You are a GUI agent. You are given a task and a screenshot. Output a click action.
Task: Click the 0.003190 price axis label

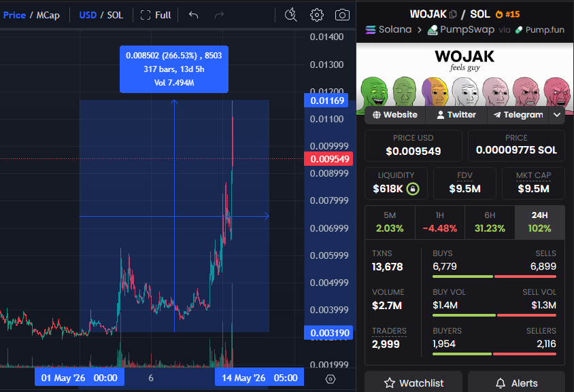point(328,333)
